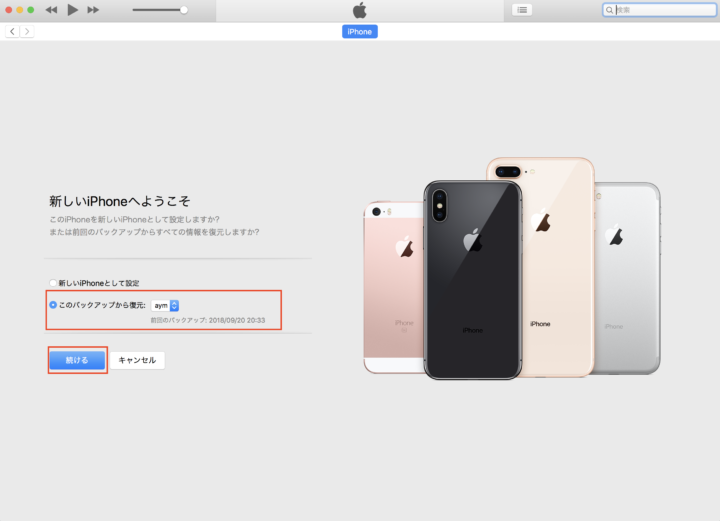720x521 pixels.
Task: Click the black iPhone X image
Action: 472,280
